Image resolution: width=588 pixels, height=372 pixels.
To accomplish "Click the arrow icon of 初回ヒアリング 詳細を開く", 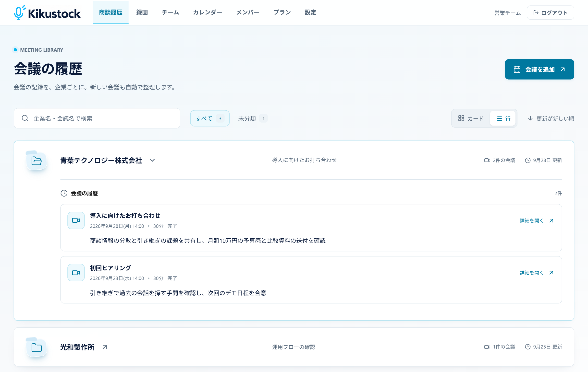I will click(x=551, y=273).
